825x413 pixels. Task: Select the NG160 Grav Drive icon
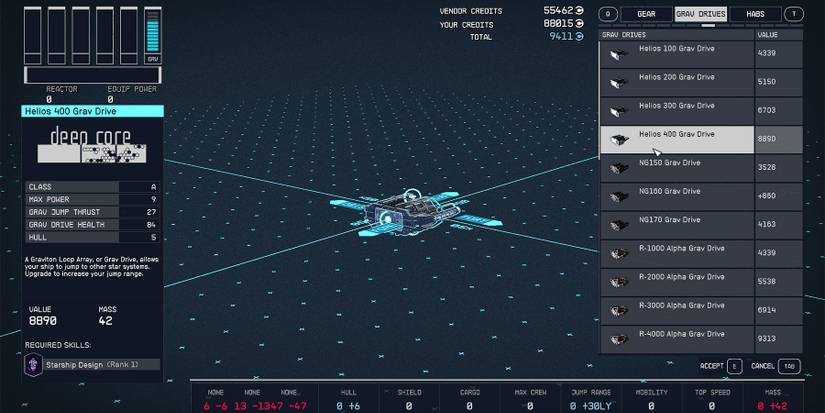pos(619,197)
